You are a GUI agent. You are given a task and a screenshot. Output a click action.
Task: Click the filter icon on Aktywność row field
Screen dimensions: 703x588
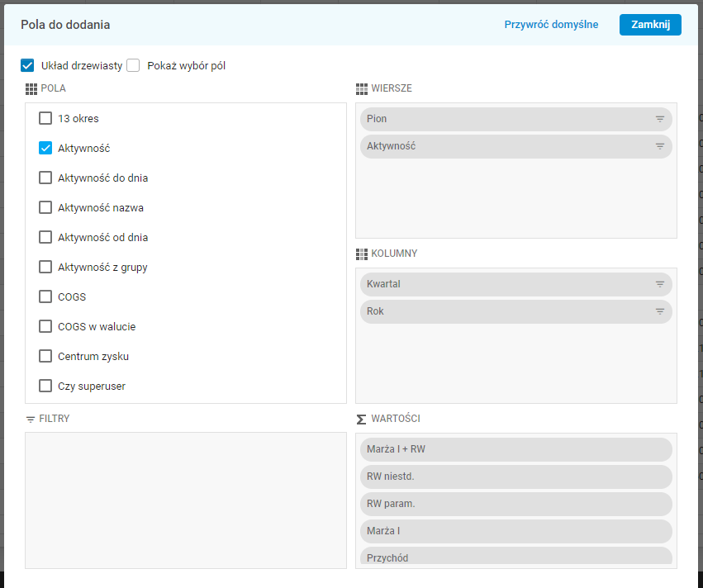click(660, 146)
